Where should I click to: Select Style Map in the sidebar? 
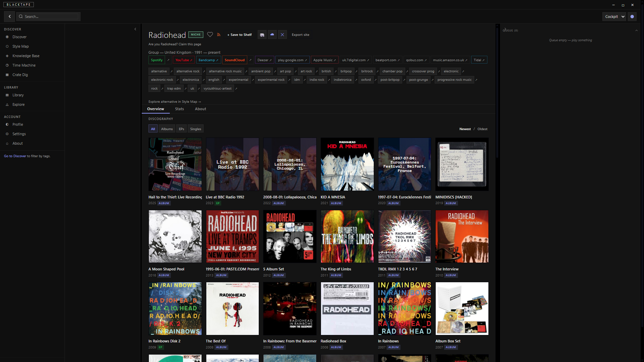[20, 46]
